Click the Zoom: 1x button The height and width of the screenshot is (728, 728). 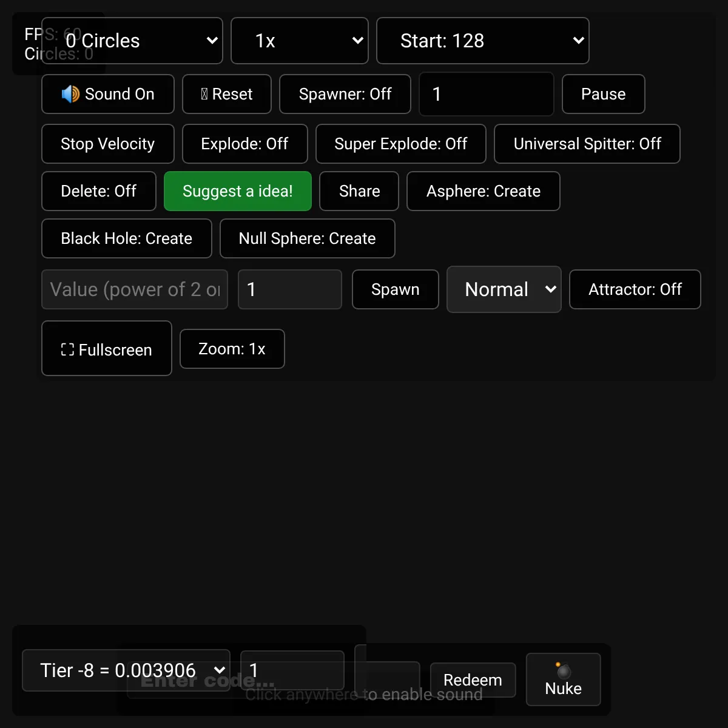click(x=232, y=349)
